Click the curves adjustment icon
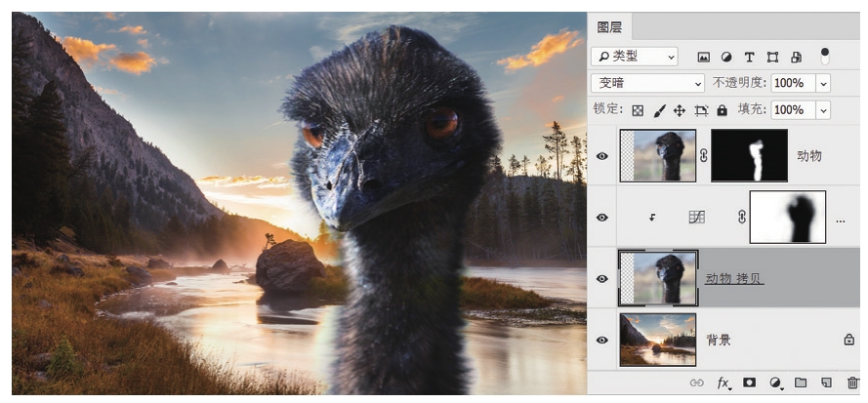Screen dimensions: 868x403 coord(696,218)
